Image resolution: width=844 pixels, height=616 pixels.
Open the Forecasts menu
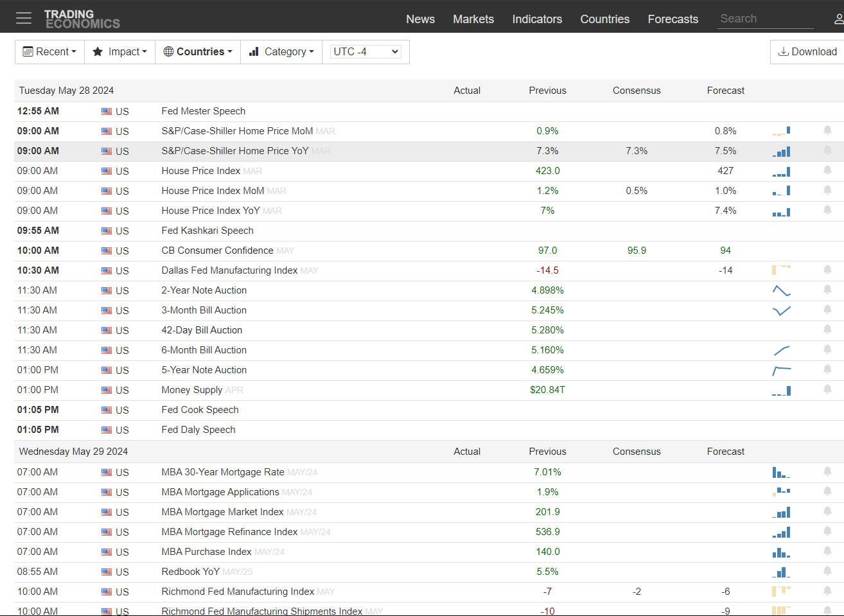673,19
